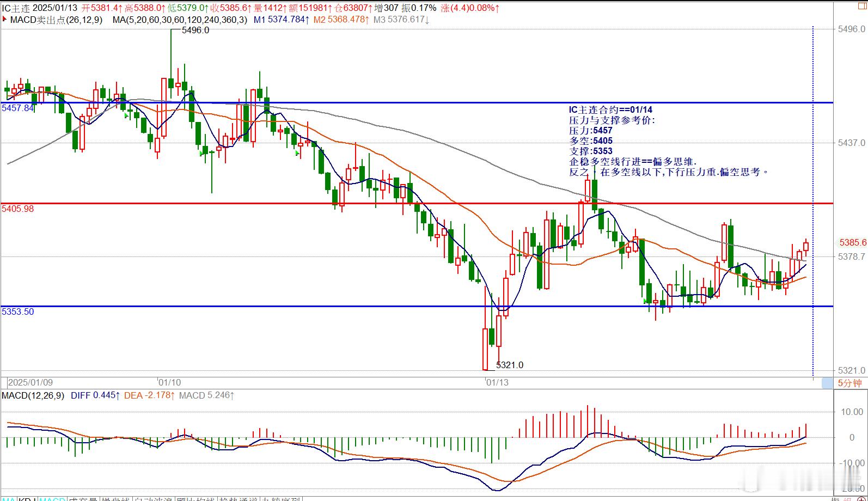Open the MA(5,20,60,30,60,120,240,360,3) parameter label
Screen dimensions: 868x501
(180, 20)
